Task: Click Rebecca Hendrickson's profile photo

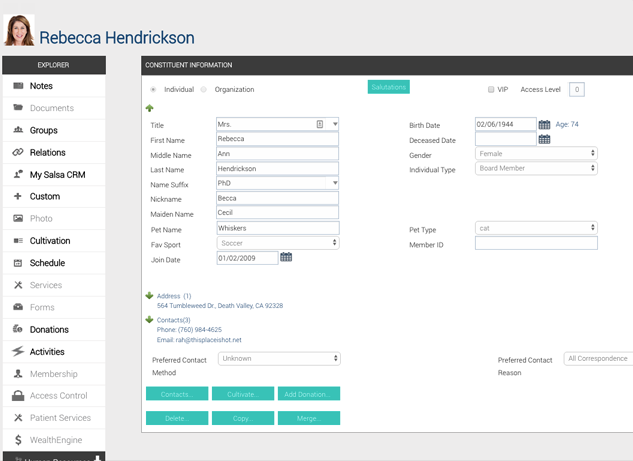Action: [18, 31]
